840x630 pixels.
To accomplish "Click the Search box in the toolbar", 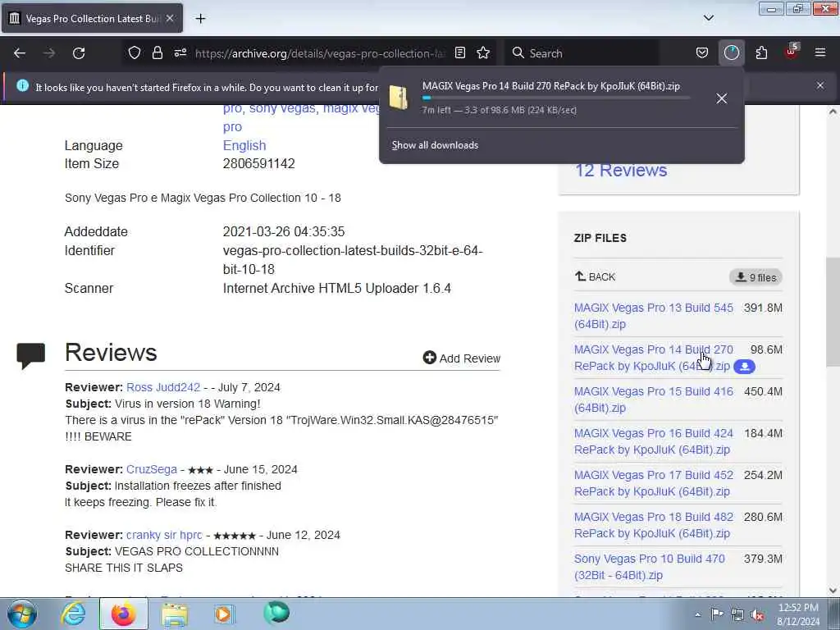I will 582,53.
